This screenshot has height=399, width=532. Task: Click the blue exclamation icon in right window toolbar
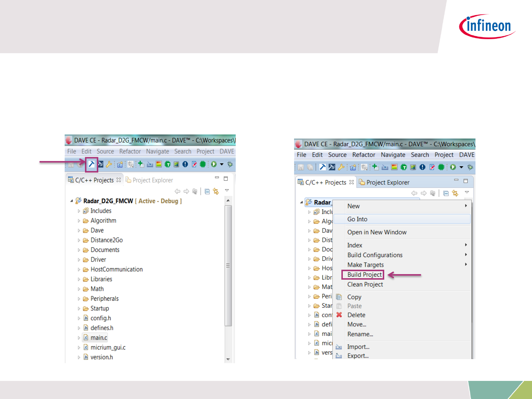click(423, 167)
